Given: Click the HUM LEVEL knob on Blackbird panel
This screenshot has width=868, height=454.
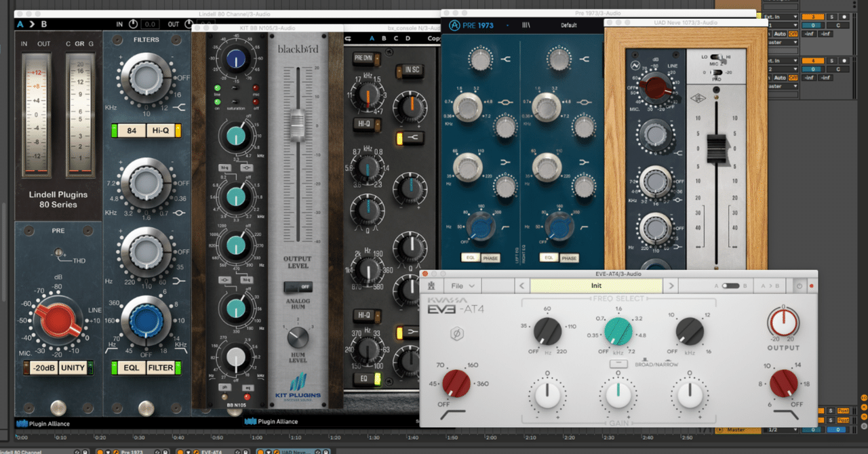Looking at the screenshot, I should [298, 337].
